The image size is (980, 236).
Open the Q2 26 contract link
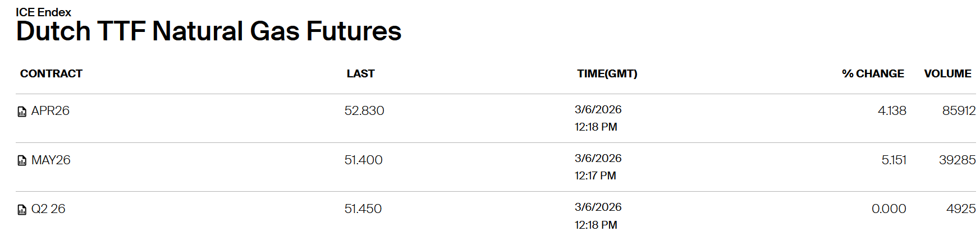coord(48,209)
